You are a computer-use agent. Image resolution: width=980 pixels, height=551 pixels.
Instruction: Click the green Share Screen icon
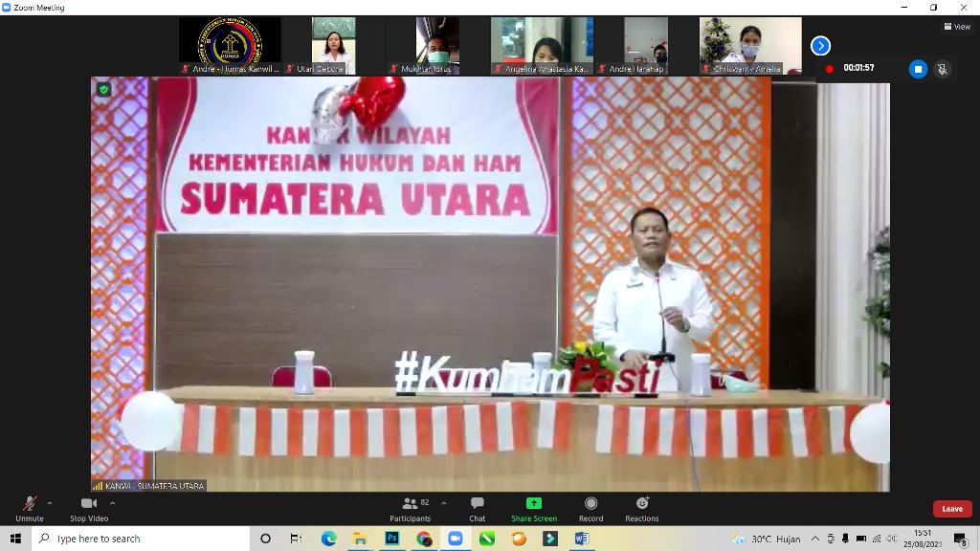point(534,504)
